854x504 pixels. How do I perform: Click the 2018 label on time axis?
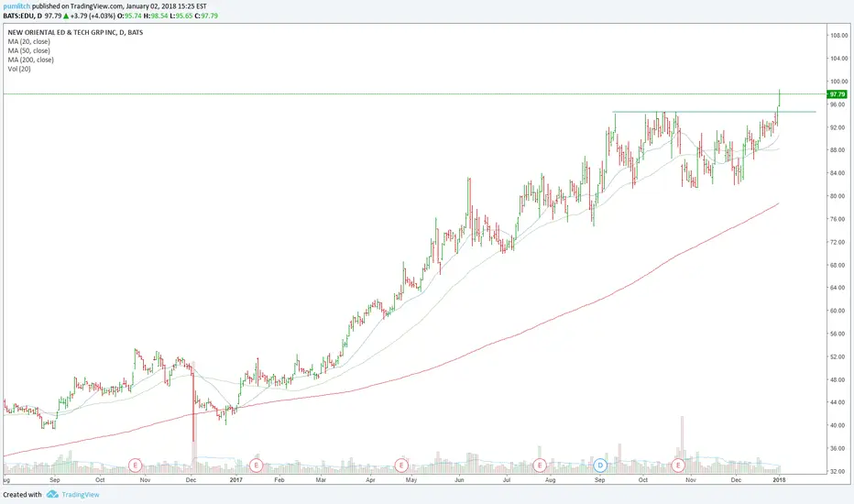pyautogui.click(x=780, y=480)
